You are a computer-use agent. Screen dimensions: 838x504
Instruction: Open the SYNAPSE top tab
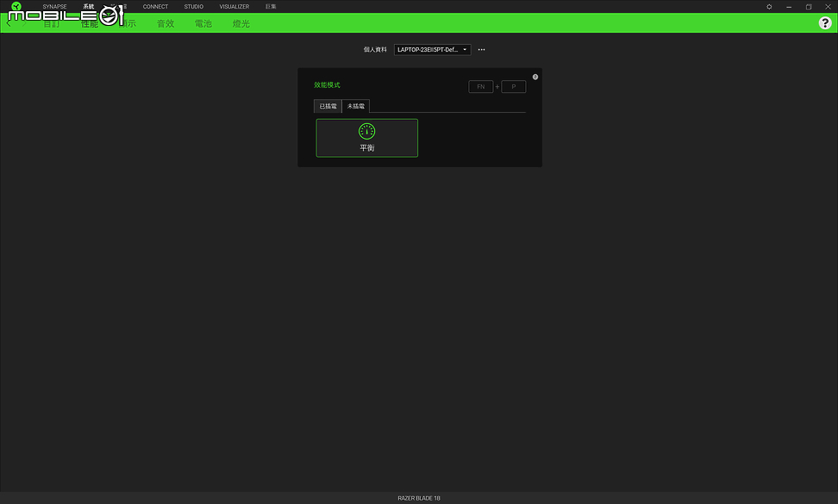[54, 6]
